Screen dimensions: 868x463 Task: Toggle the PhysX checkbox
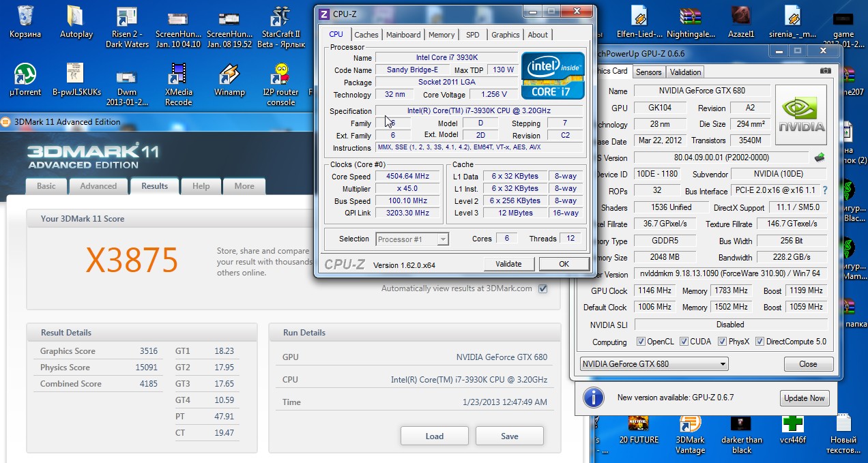[x=723, y=342]
